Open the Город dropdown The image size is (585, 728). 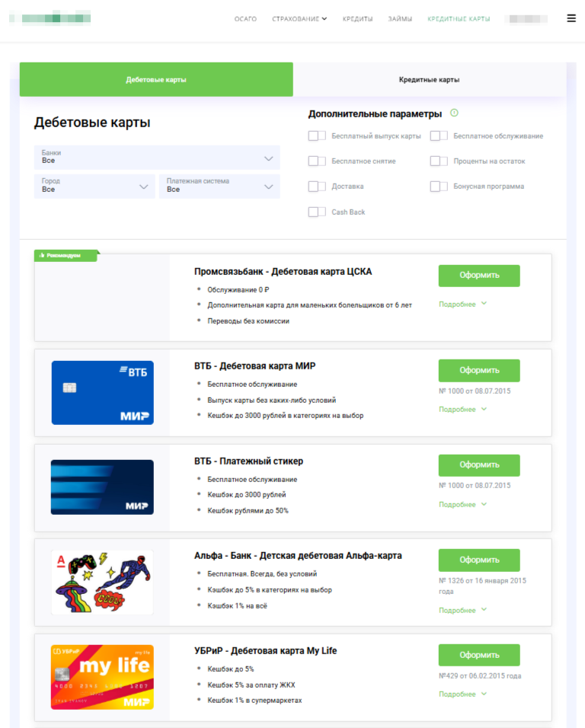pyautogui.click(x=94, y=186)
